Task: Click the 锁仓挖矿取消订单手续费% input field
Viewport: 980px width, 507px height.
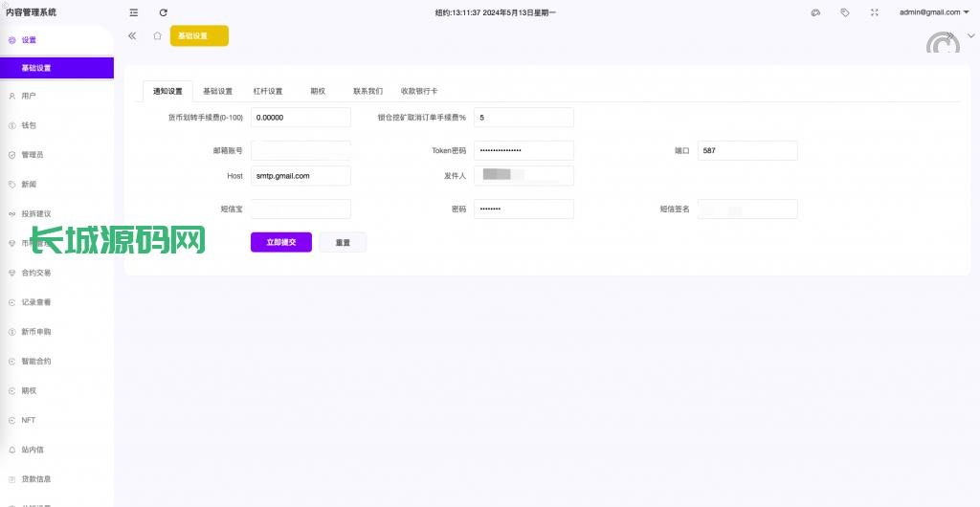Action: click(523, 118)
